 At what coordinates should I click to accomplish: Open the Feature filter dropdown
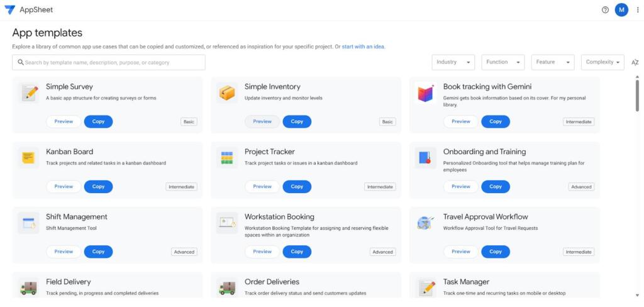tap(552, 62)
